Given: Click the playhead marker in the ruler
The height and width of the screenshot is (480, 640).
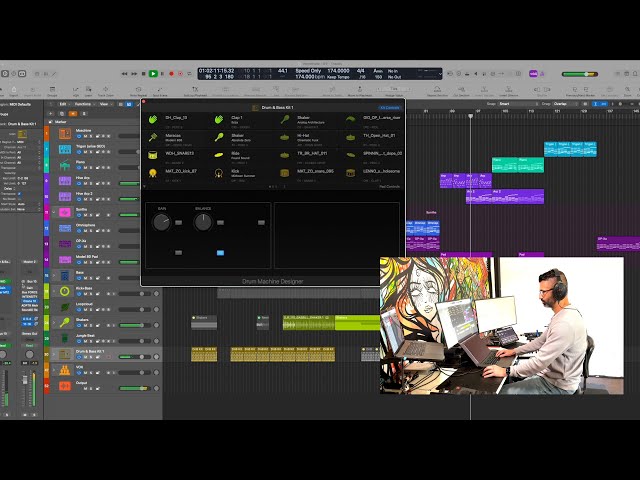Looking at the screenshot, I should click(x=471, y=116).
